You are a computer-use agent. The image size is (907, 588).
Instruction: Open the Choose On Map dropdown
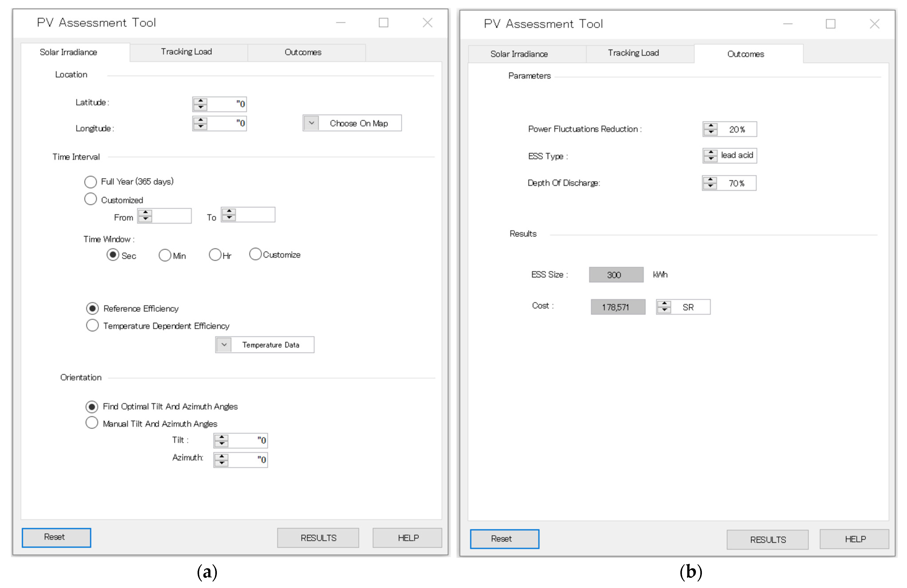pyautogui.click(x=311, y=123)
